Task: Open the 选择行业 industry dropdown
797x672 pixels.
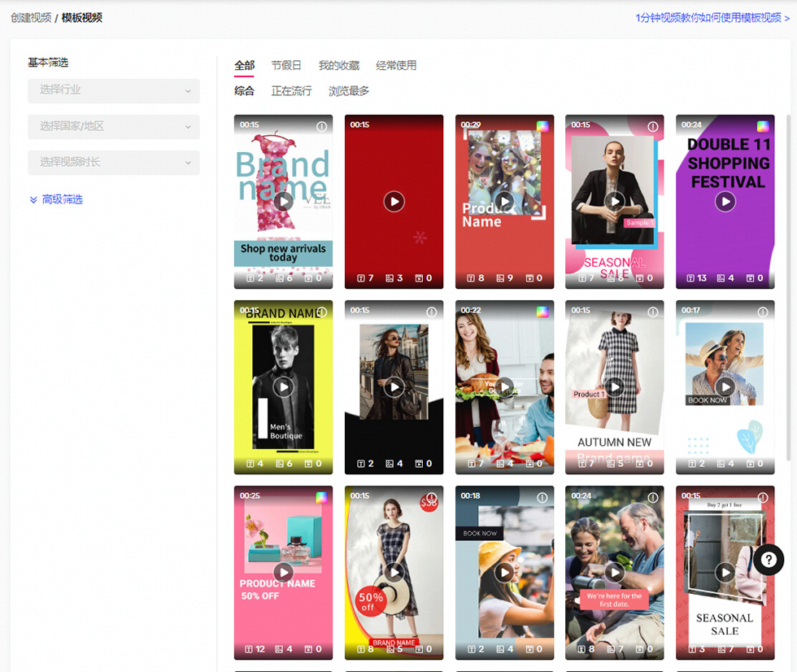Action: pyautogui.click(x=114, y=90)
